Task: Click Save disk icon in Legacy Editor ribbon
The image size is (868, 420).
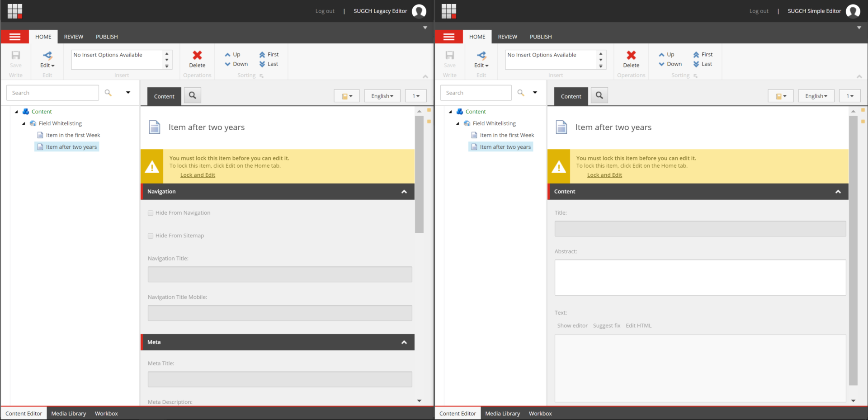Action: click(x=16, y=55)
